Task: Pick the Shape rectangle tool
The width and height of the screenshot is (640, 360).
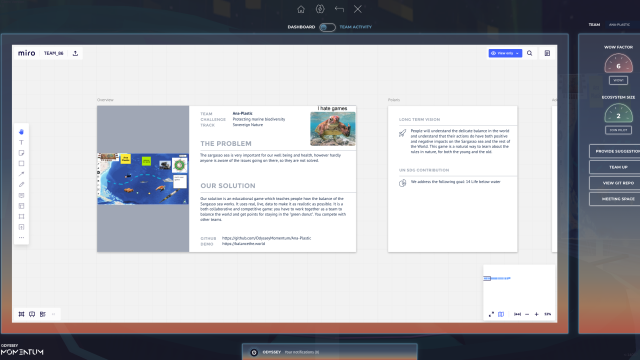Action: click(x=21, y=164)
